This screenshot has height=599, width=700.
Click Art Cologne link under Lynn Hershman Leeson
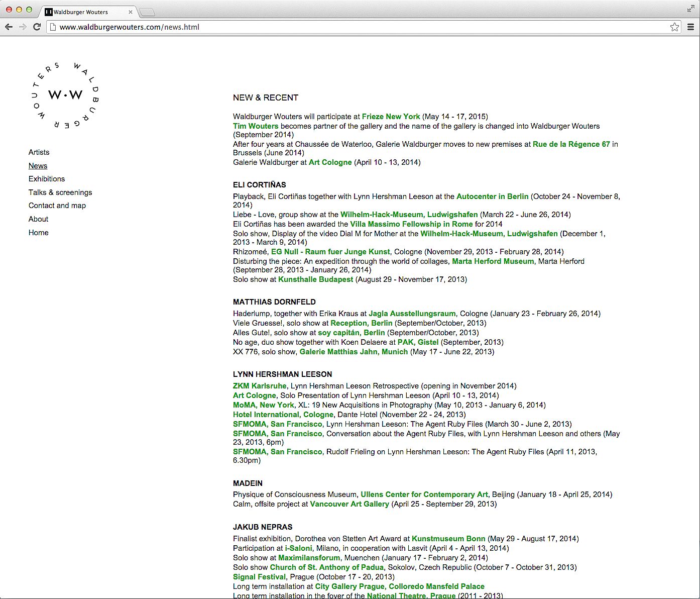pyautogui.click(x=255, y=395)
